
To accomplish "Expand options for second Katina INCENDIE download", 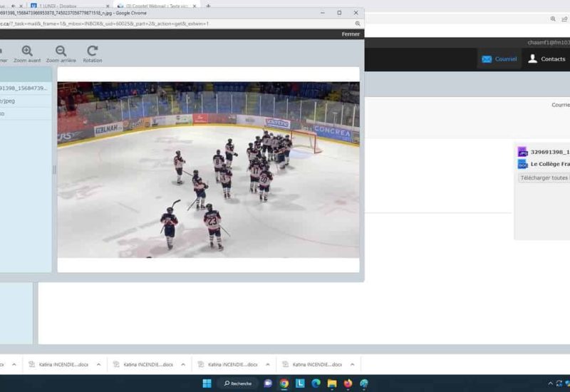I will (183, 364).
